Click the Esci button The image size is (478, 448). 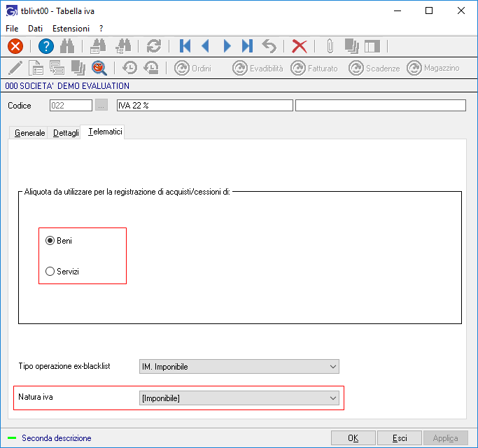click(x=400, y=438)
